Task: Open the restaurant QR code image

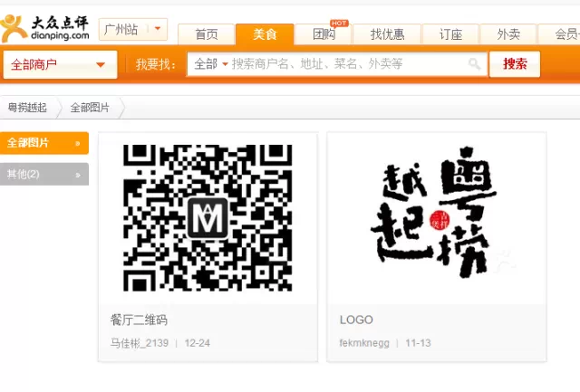Action: point(208,217)
